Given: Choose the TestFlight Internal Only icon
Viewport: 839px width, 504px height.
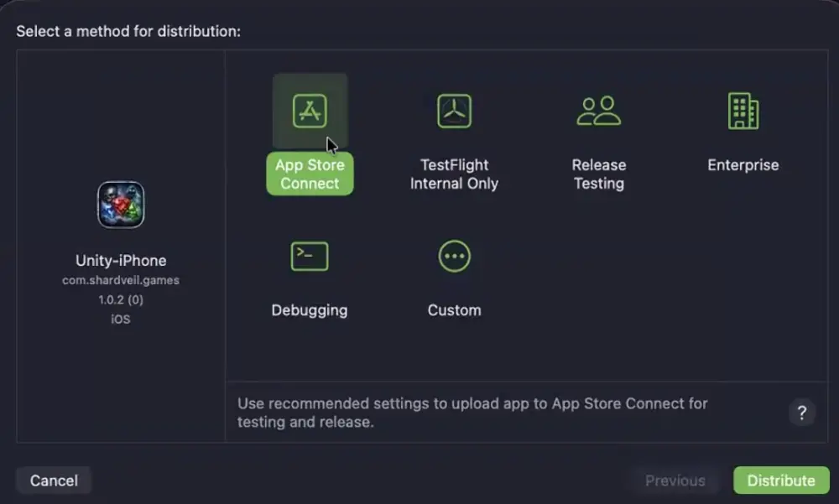Looking at the screenshot, I should (454, 111).
